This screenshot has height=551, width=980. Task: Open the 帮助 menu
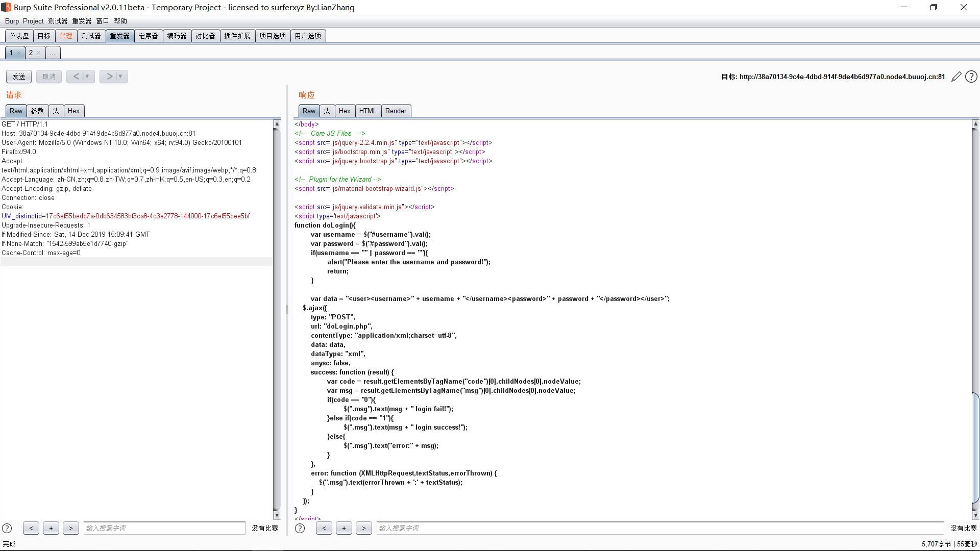[120, 21]
